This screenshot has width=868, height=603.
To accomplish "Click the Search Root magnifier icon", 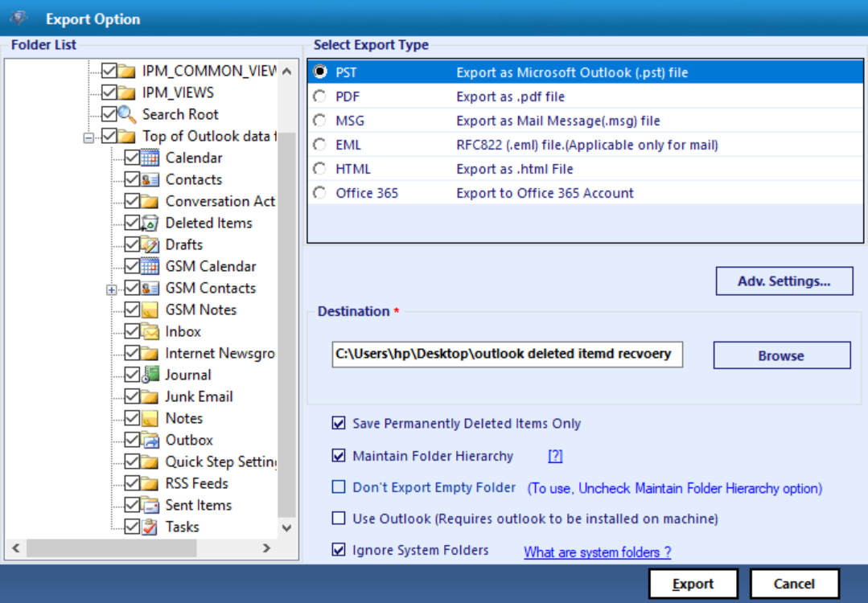I will (127, 114).
